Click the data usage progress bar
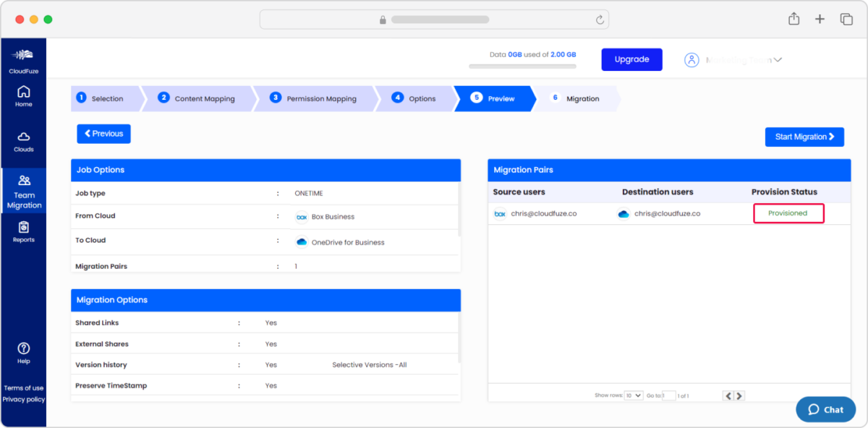868x428 pixels. pos(523,66)
